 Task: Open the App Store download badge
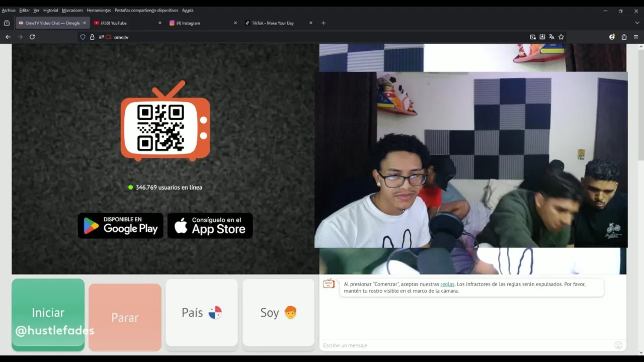coord(210,226)
